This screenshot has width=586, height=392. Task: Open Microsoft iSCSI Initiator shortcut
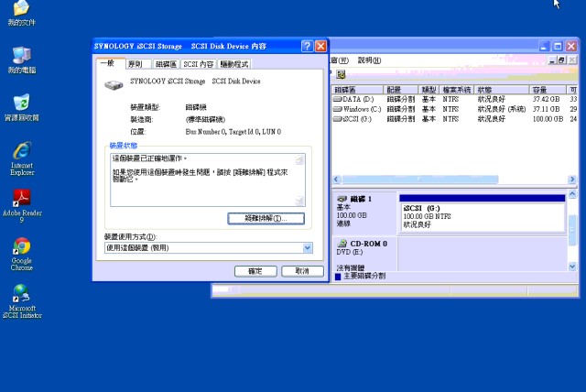(x=22, y=301)
